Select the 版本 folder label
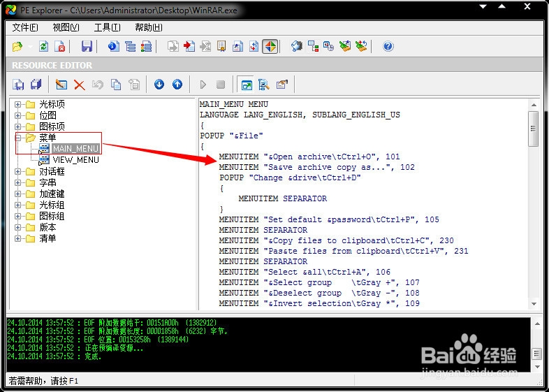The height and width of the screenshot is (392, 549). pos(47,227)
